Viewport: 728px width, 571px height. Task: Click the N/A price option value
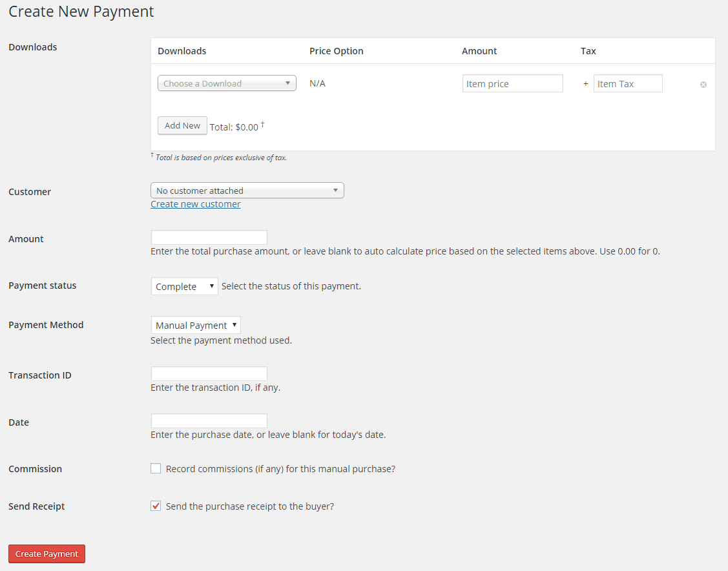(x=318, y=83)
